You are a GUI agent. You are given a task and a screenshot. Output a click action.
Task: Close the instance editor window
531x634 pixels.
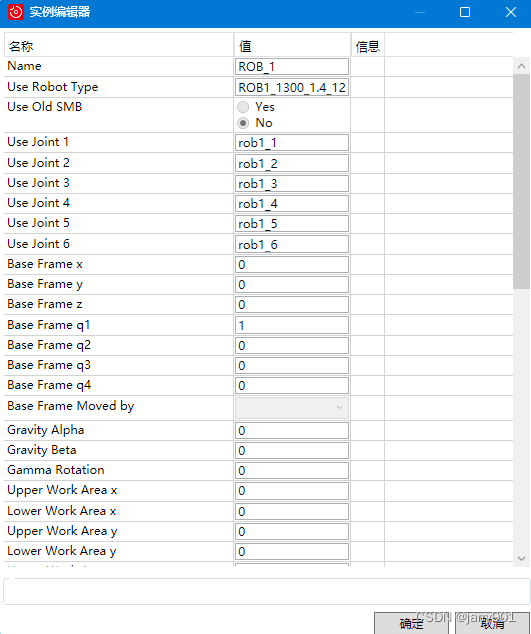coord(511,12)
